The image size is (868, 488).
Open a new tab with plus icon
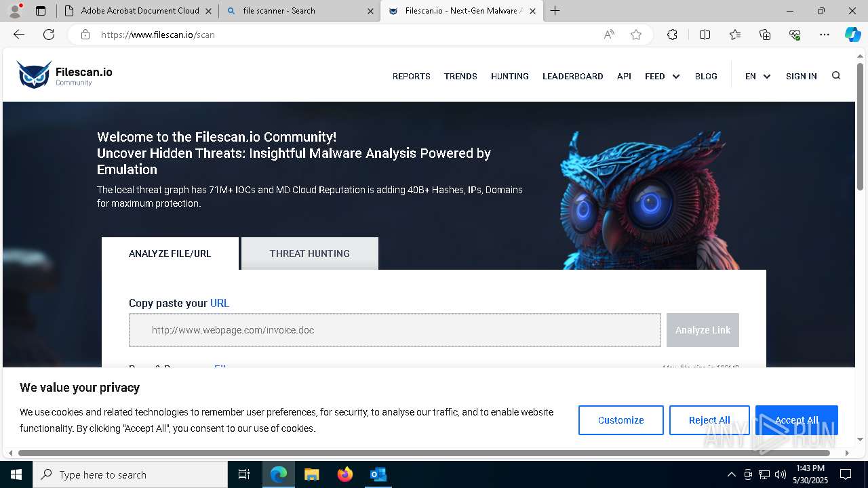(555, 11)
